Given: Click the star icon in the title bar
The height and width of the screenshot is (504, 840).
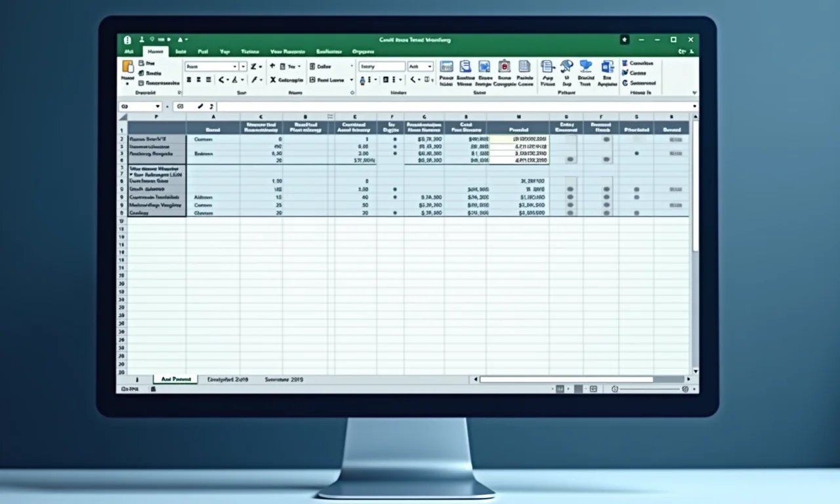Looking at the screenshot, I should point(625,40).
